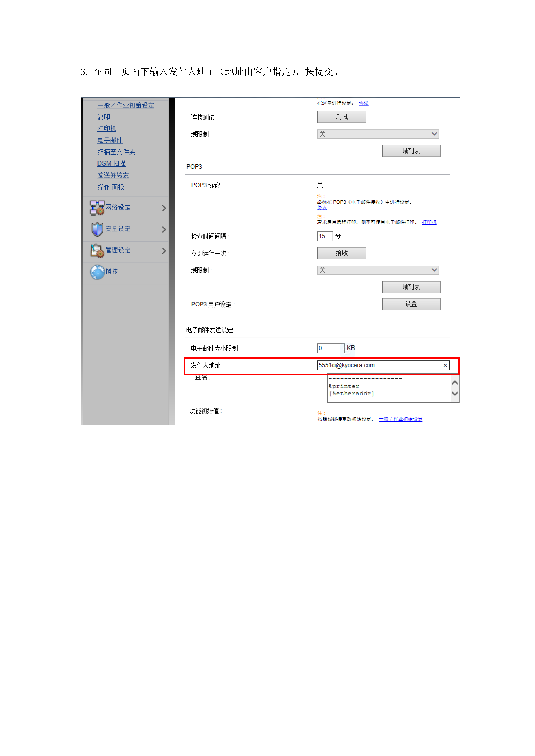Click the 电子邮件大小限制 size field
Viewport: 535px width, 756px height.
pyautogui.click(x=331, y=348)
